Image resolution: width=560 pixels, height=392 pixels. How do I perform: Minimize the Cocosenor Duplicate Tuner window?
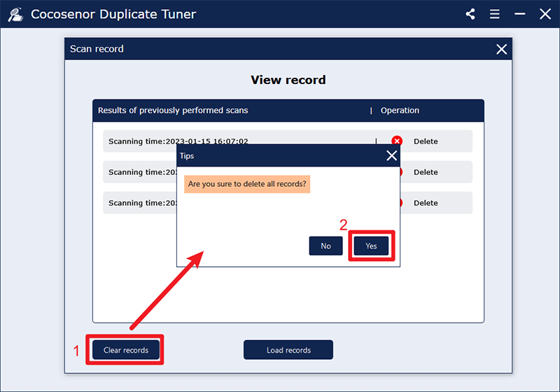519,14
